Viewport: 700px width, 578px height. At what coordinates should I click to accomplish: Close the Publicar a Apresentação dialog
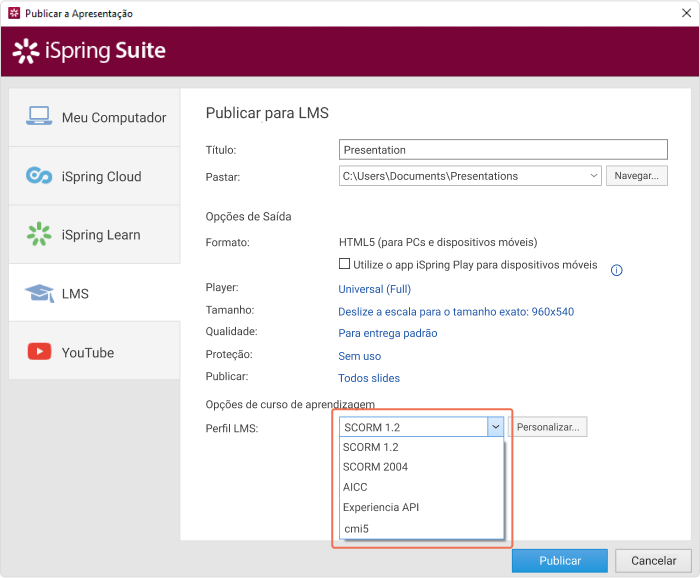(x=686, y=13)
